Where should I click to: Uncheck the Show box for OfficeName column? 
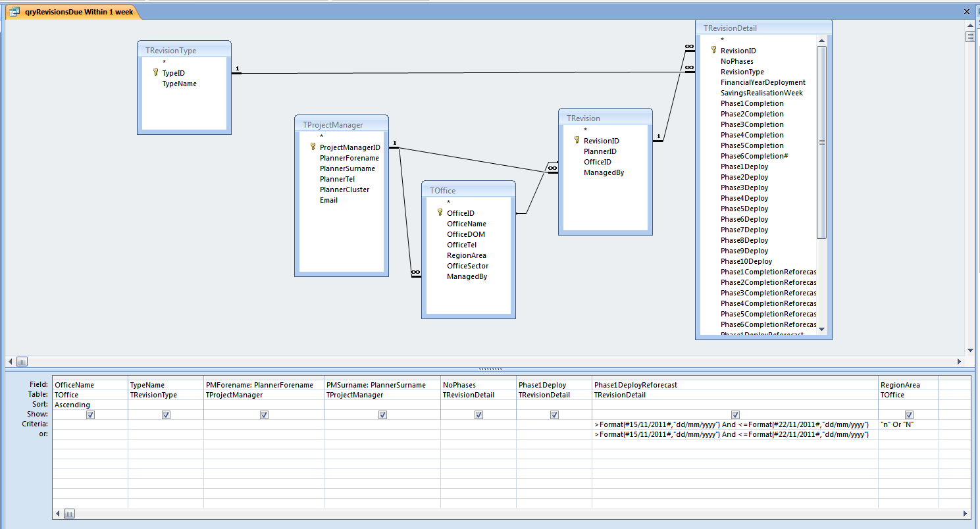click(x=91, y=415)
